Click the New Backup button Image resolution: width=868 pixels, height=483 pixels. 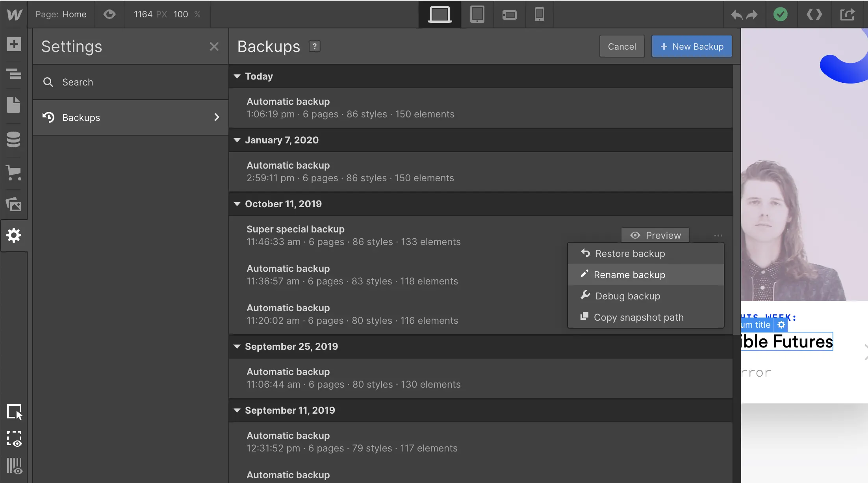pyautogui.click(x=692, y=46)
